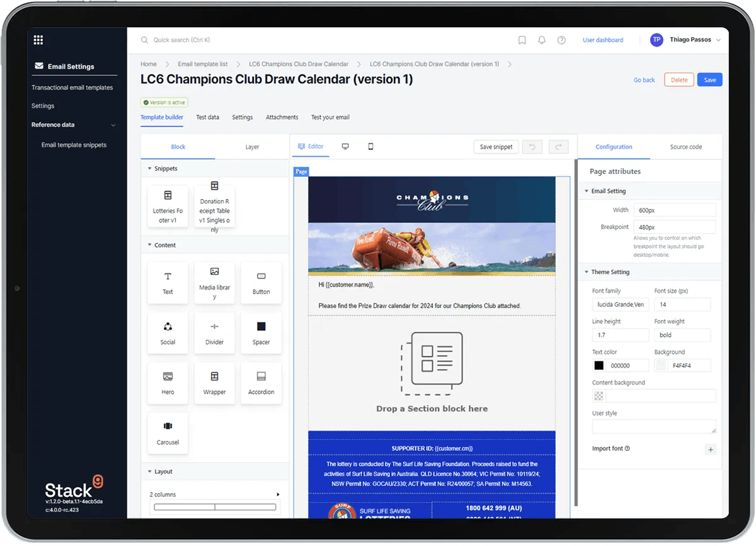Select the Editor view tab
The width and height of the screenshot is (756, 546).
click(x=311, y=146)
